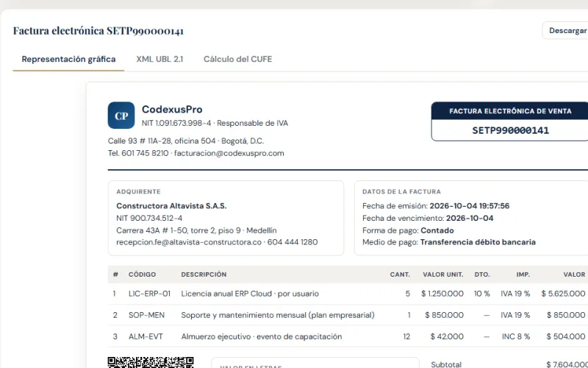Click the DATOS DE LA FACTURA label
The width and height of the screenshot is (588, 368).
coord(401,191)
